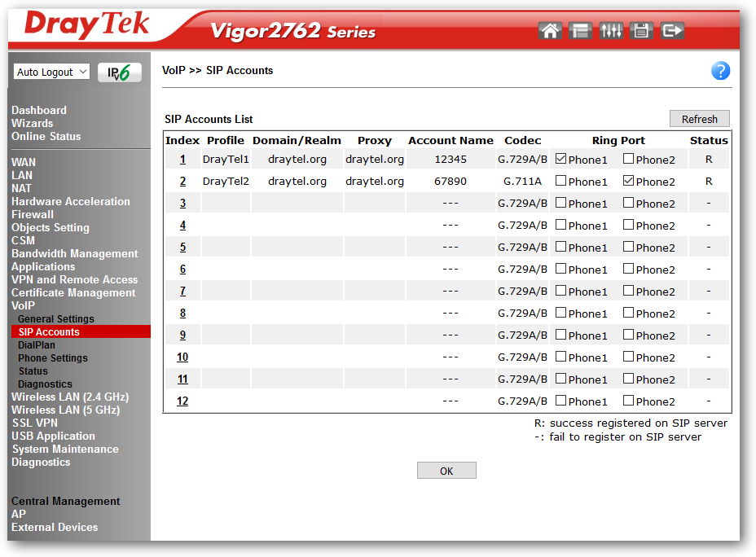Open the Auto Logout dropdown
This screenshot has height=557, width=756.
pyautogui.click(x=51, y=72)
